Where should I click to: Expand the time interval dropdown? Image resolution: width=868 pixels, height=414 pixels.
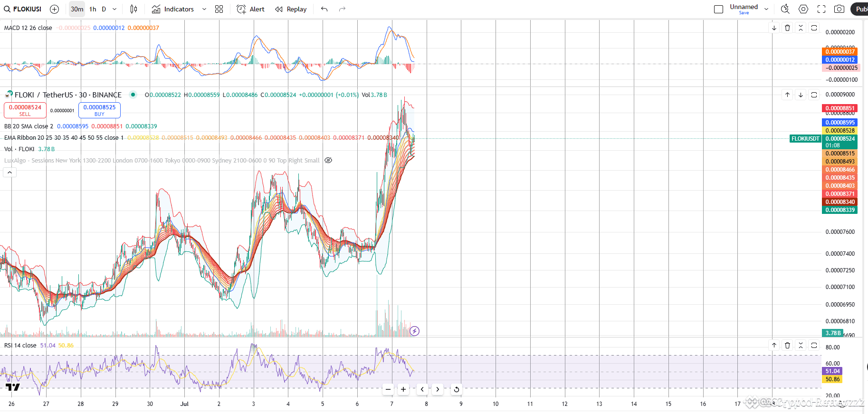(114, 9)
